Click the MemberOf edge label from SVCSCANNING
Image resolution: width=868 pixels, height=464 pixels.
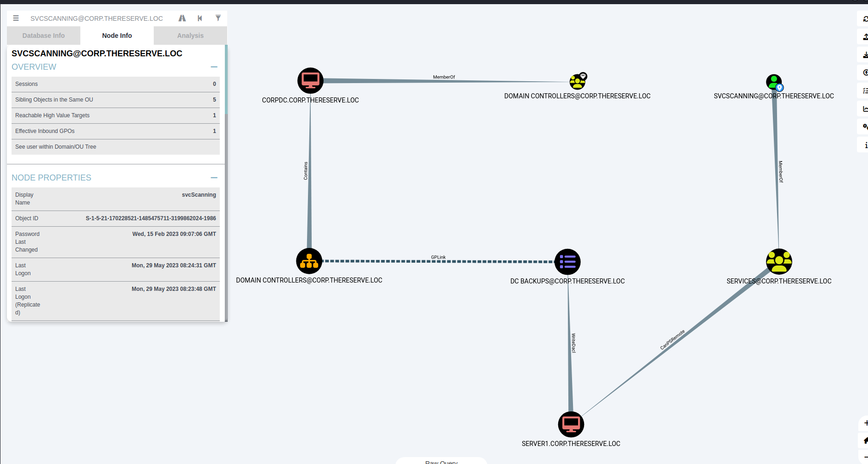point(781,172)
